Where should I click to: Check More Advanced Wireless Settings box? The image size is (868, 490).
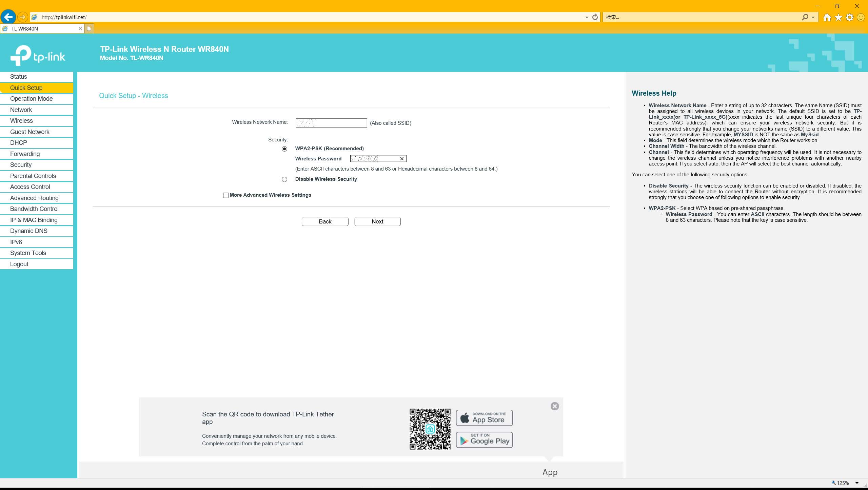coord(226,195)
